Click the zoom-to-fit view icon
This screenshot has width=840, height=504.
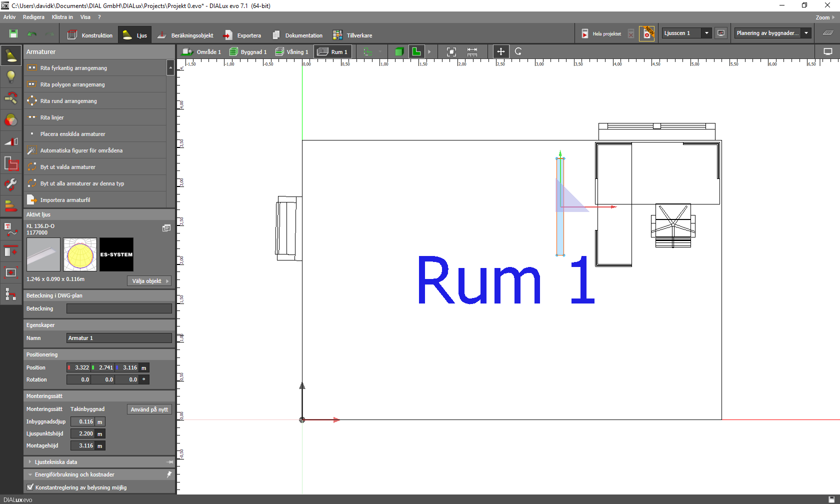tap(451, 52)
